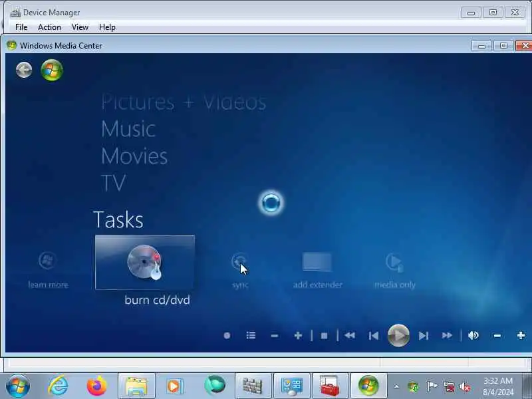Skip to previous track button
The image size is (532, 399).
(374, 336)
